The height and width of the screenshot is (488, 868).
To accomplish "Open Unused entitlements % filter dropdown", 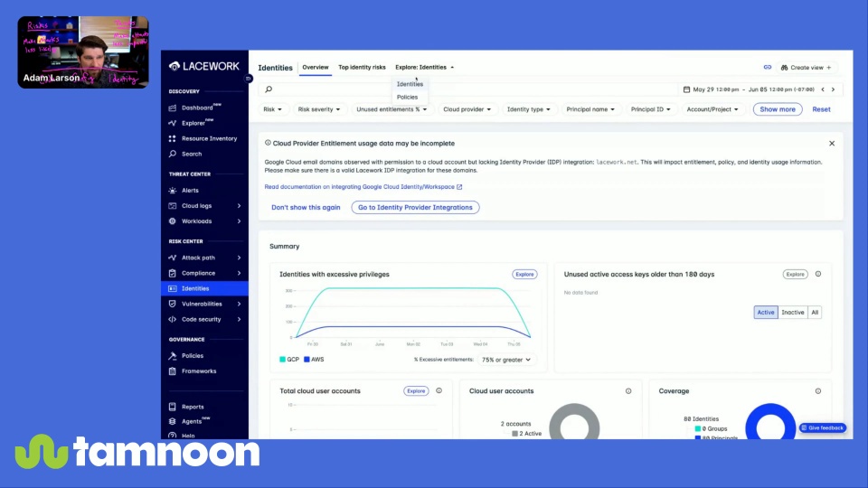I will pos(392,109).
